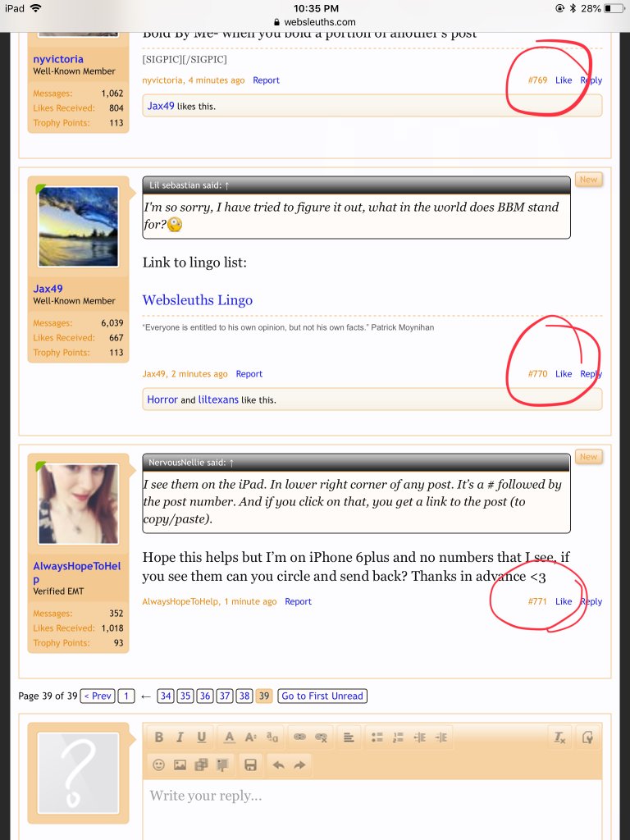
Task: Toggle underline formatting in reply editor
Action: click(x=201, y=737)
